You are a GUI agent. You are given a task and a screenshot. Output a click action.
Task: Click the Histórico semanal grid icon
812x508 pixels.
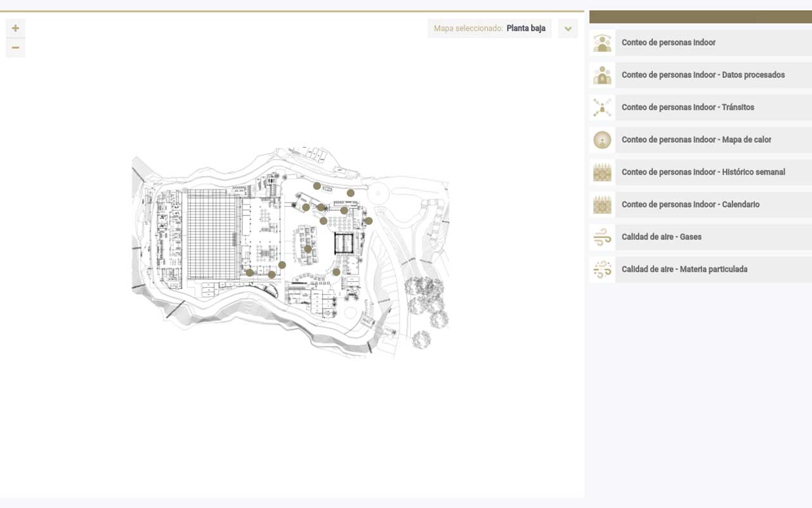pos(602,172)
